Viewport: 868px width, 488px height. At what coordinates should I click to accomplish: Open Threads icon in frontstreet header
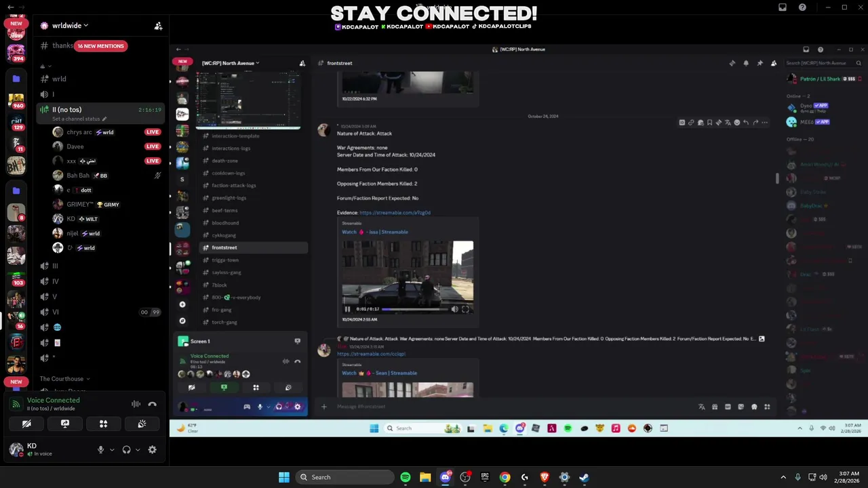(732, 63)
